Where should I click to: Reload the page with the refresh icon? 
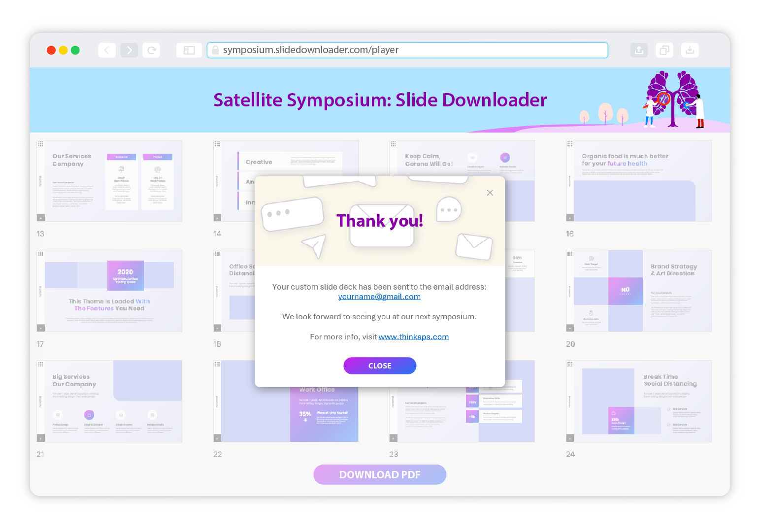click(x=151, y=50)
